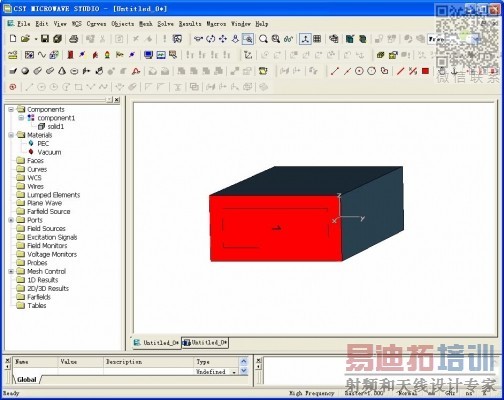The width and height of the screenshot is (504, 400).
Task: Create a cone shape from toolbar
Action: 62,71
